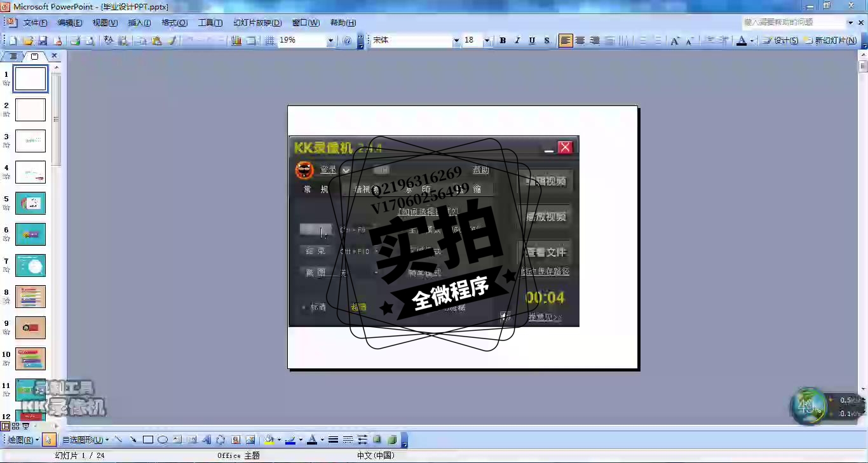
Task: Open the 插入 (Insert) menu
Action: click(140, 23)
